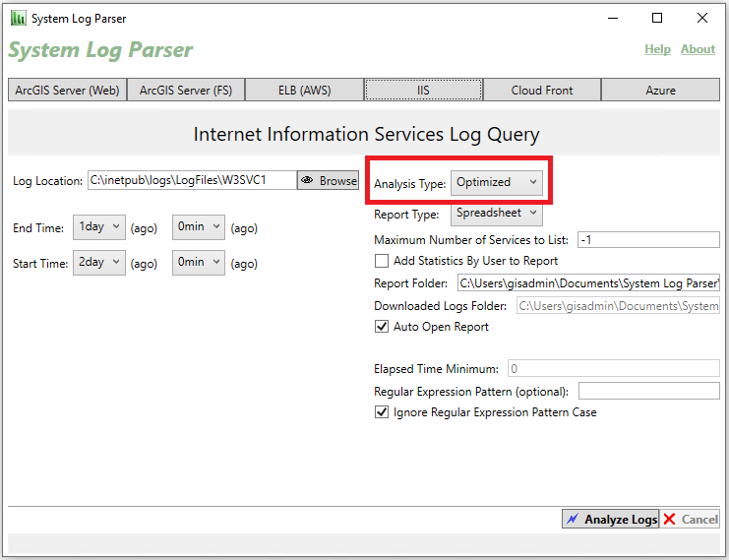Expand the Report Type Spreadsheet dropdown
The image size is (729, 560).
[x=496, y=213]
